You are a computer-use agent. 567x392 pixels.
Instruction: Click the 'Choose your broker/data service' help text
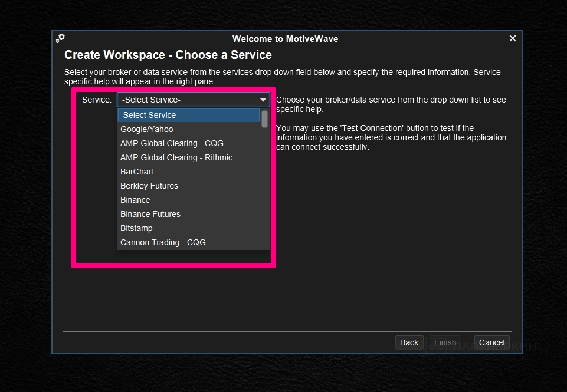coord(391,104)
